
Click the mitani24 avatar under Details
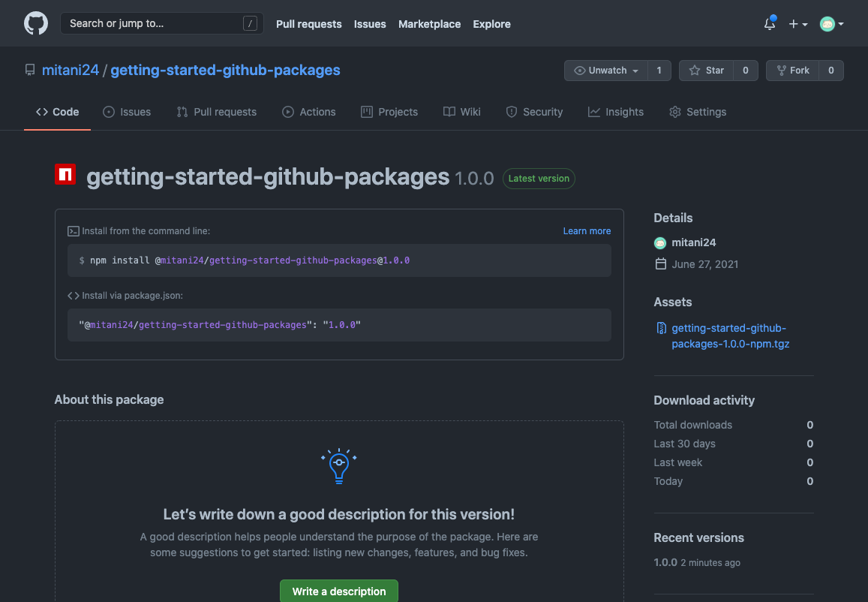click(660, 242)
